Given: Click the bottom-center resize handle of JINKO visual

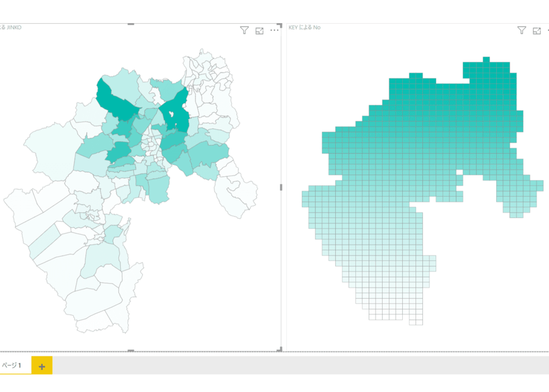Looking at the screenshot, I should pyautogui.click(x=131, y=350).
